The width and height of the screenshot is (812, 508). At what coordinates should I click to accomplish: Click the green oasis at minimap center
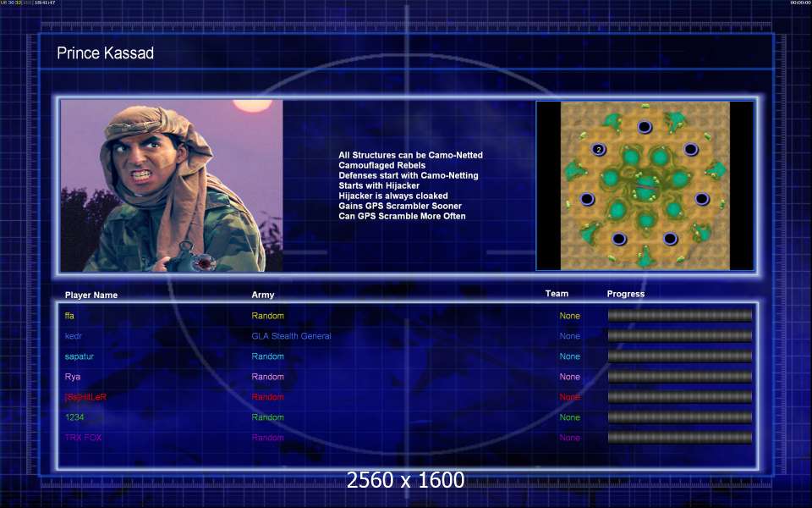[x=645, y=189]
